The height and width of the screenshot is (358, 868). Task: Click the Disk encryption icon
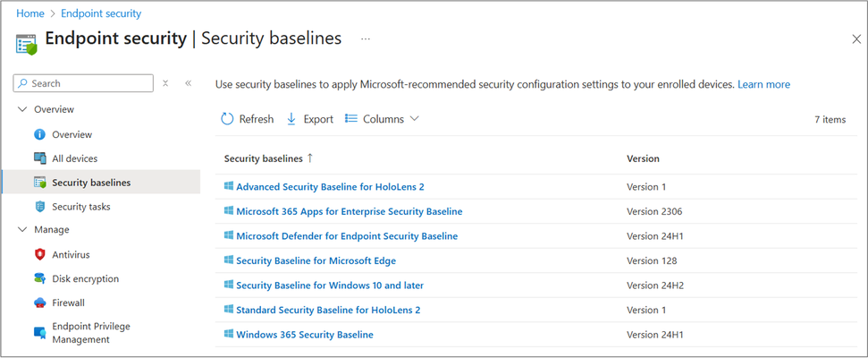(39, 278)
